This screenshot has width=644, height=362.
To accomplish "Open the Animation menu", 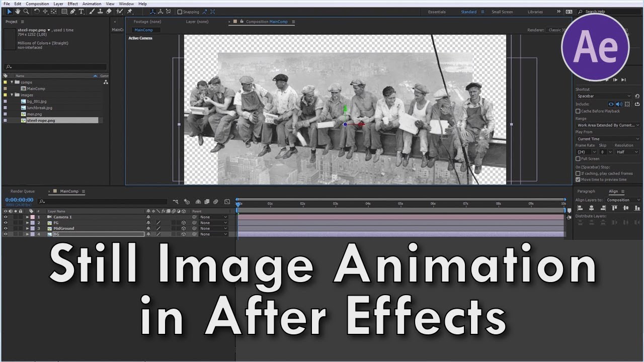I will (x=92, y=4).
